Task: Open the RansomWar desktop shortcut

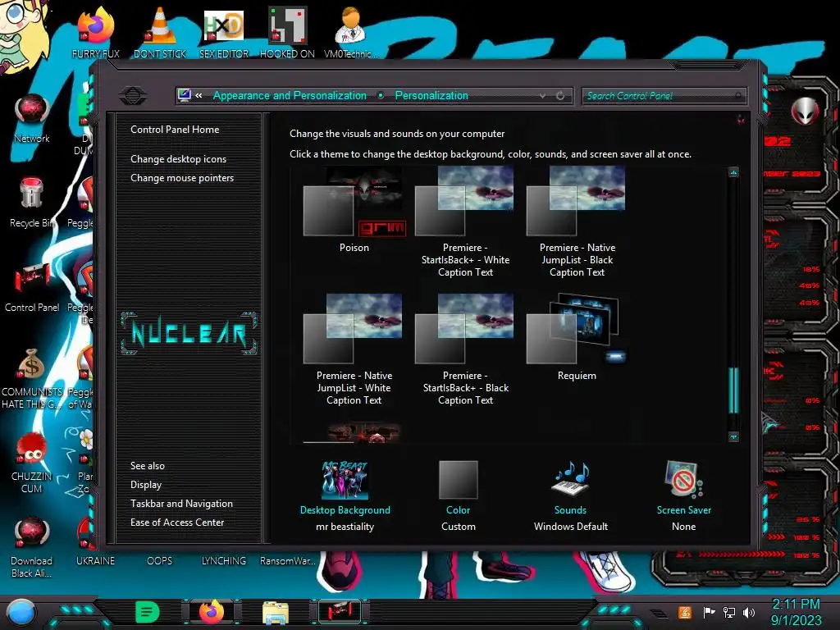Action: [287, 560]
